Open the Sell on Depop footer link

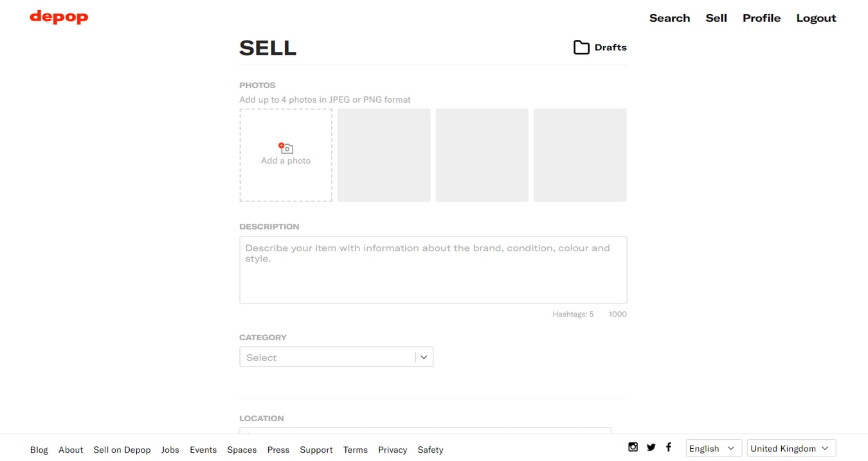click(x=122, y=449)
